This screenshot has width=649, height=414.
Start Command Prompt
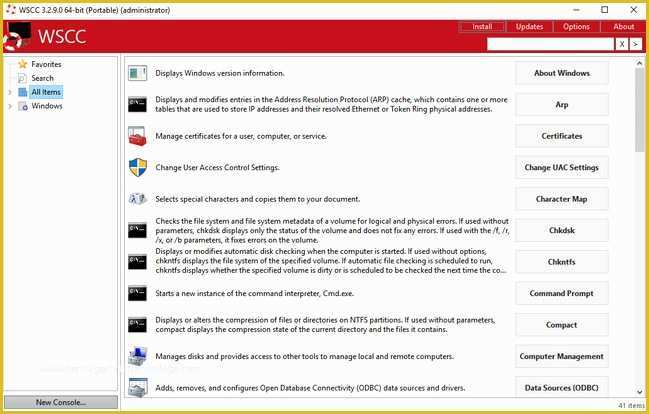[562, 293]
